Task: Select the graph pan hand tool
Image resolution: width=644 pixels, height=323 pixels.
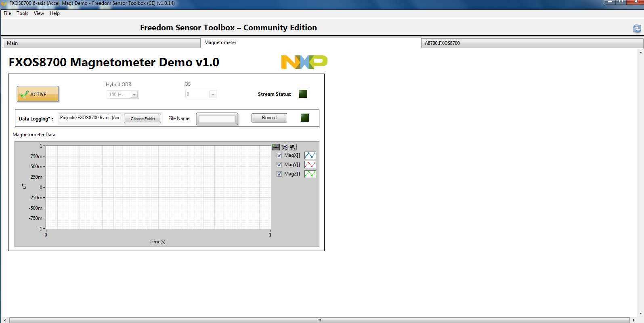Action: tap(293, 147)
